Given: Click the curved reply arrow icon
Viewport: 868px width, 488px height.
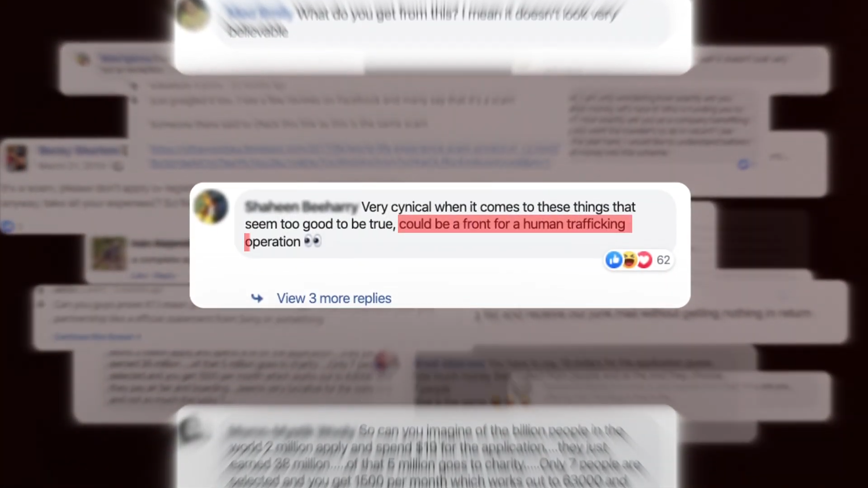Looking at the screenshot, I should coord(257,298).
